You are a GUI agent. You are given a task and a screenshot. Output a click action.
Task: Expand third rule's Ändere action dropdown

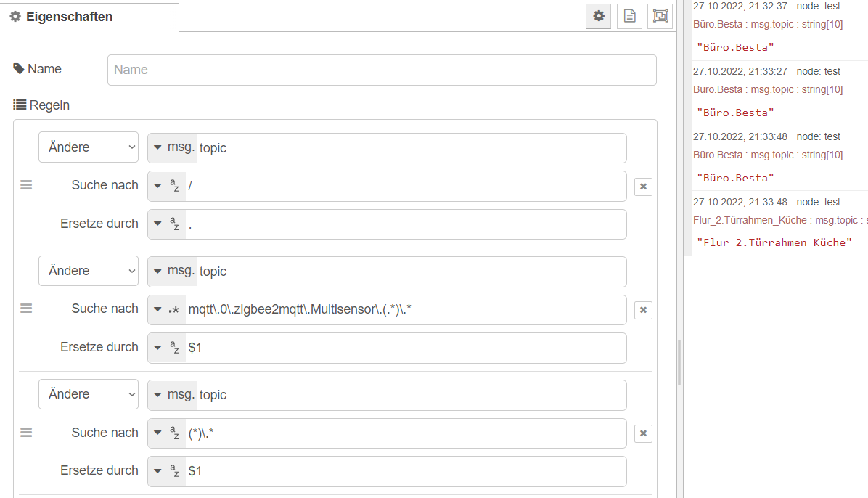89,394
